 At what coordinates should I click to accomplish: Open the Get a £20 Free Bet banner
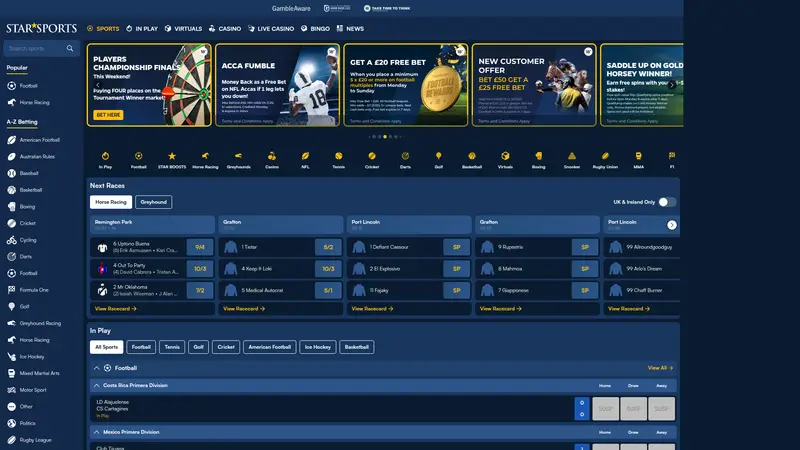406,85
